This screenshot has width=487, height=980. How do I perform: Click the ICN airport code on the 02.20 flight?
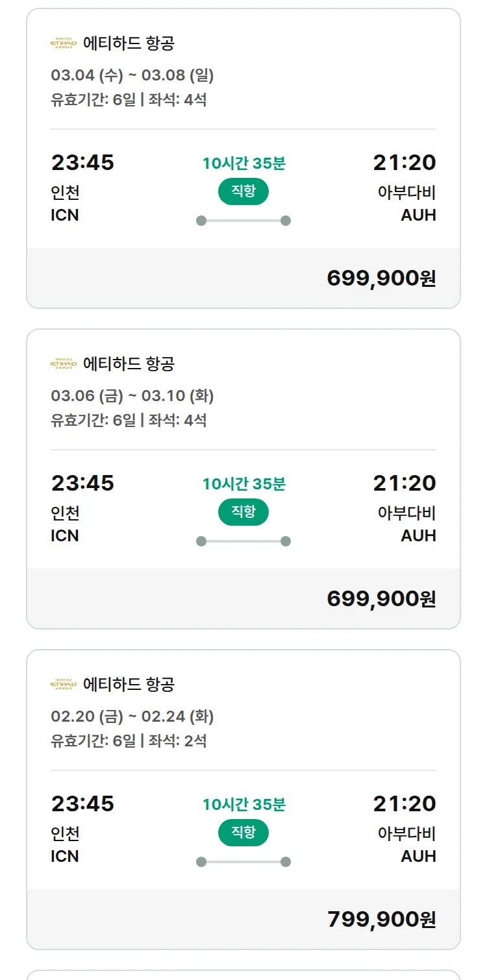point(65,857)
